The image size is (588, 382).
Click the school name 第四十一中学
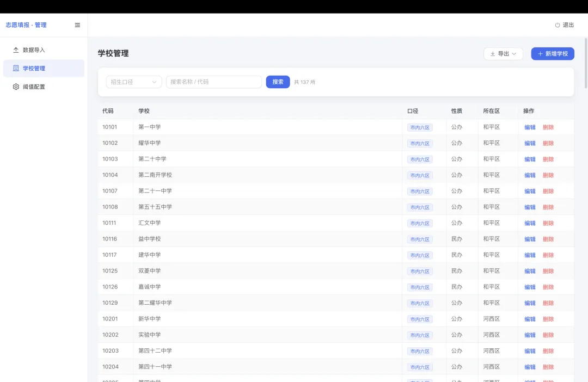tap(155, 367)
